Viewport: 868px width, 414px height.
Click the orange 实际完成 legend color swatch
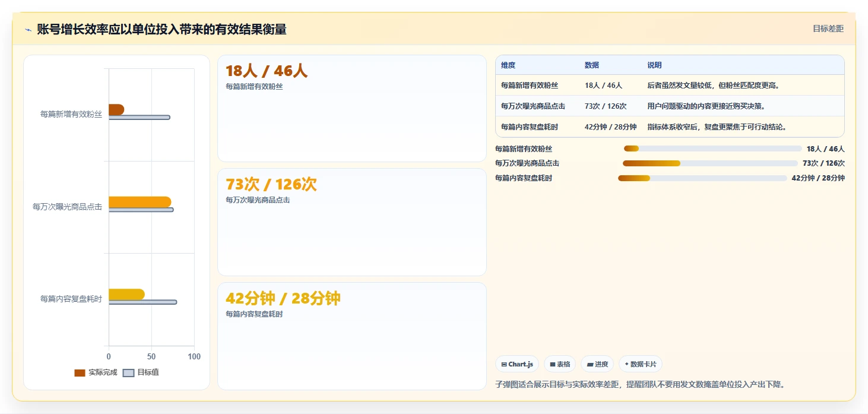click(x=80, y=372)
